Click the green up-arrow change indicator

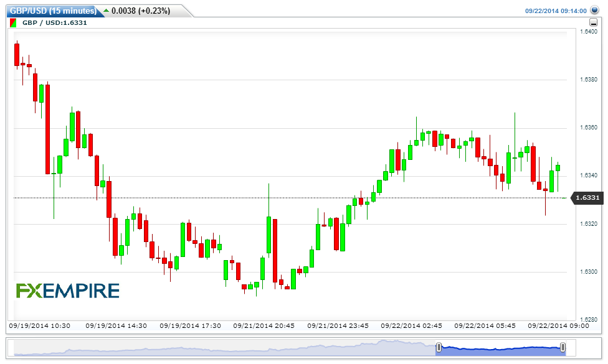coord(107,11)
